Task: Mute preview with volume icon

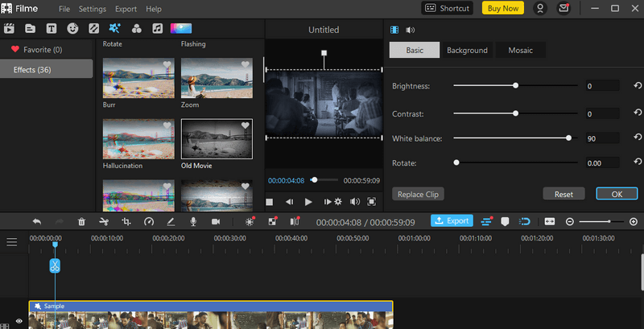Action: (x=354, y=201)
